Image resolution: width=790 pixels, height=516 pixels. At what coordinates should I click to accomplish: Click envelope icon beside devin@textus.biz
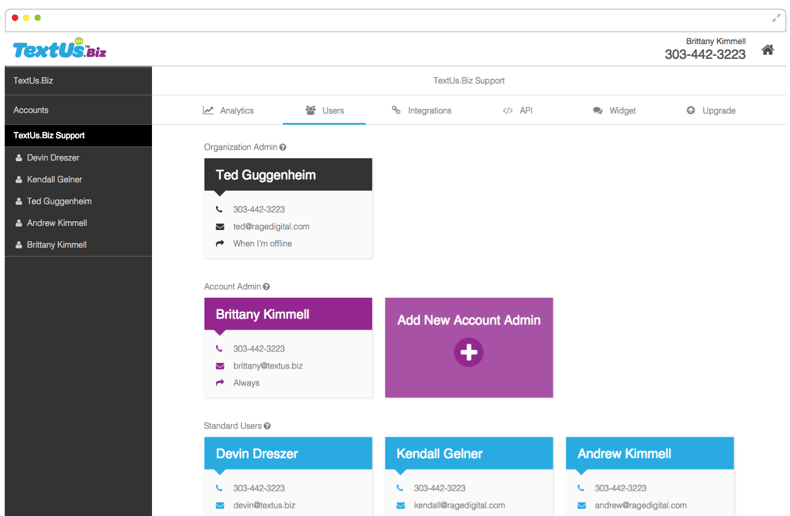tap(220, 505)
